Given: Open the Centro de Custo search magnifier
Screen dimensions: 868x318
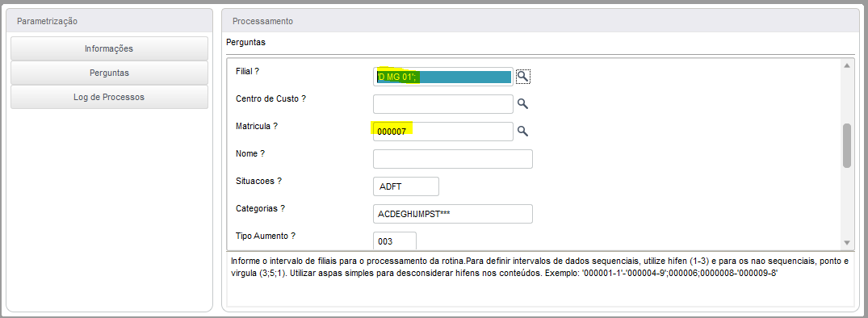Looking at the screenshot, I should 522,103.
